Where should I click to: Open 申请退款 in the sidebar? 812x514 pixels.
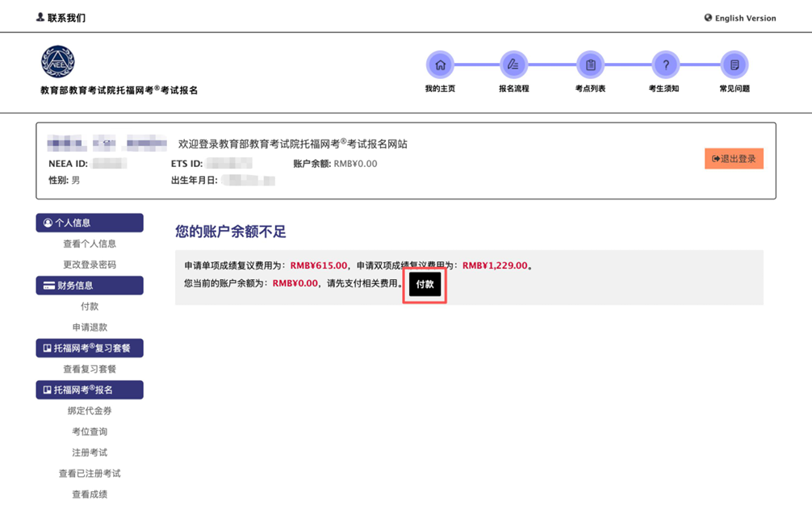coord(90,327)
